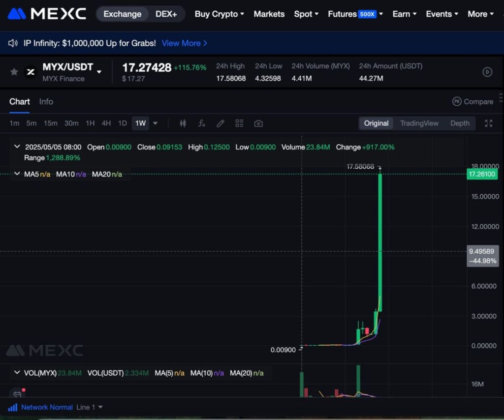This screenshot has width=504, height=420.
Task: Open candlestick chart style icon
Action: pyautogui.click(x=183, y=123)
